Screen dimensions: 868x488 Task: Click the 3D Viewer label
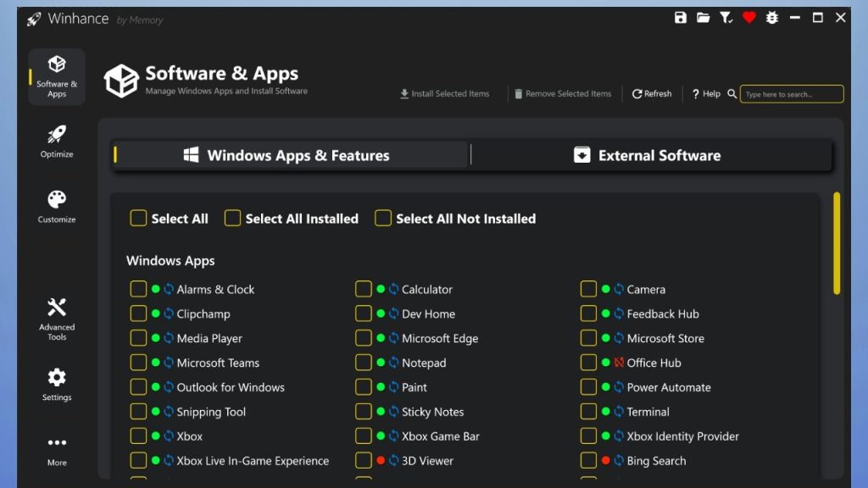point(427,461)
